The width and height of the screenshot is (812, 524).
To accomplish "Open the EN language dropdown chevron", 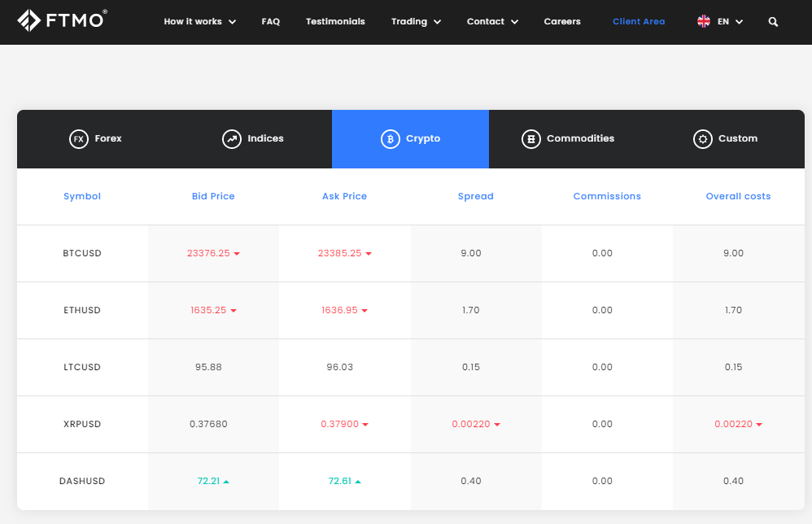I will pyautogui.click(x=740, y=22).
